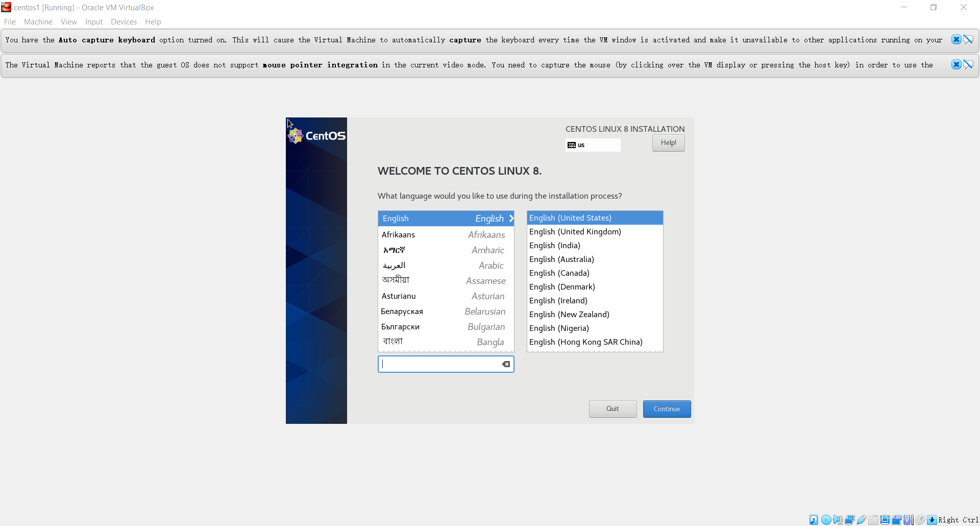Screen dimensions: 980x526
Task: Select English (Denmark) locale
Action: click(595, 287)
